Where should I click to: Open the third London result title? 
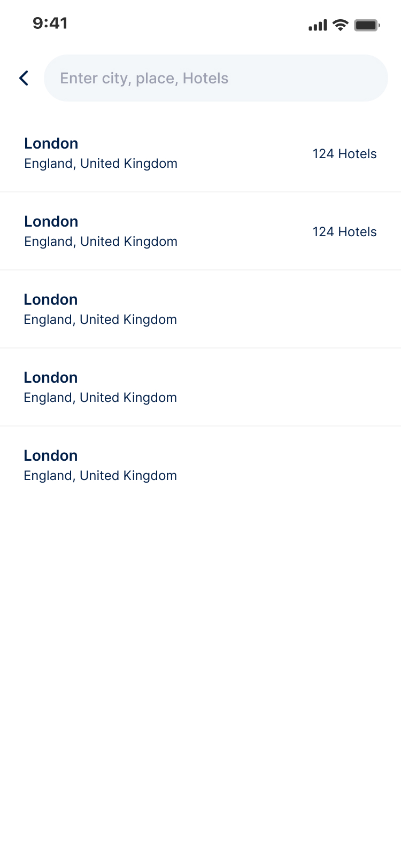click(51, 299)
